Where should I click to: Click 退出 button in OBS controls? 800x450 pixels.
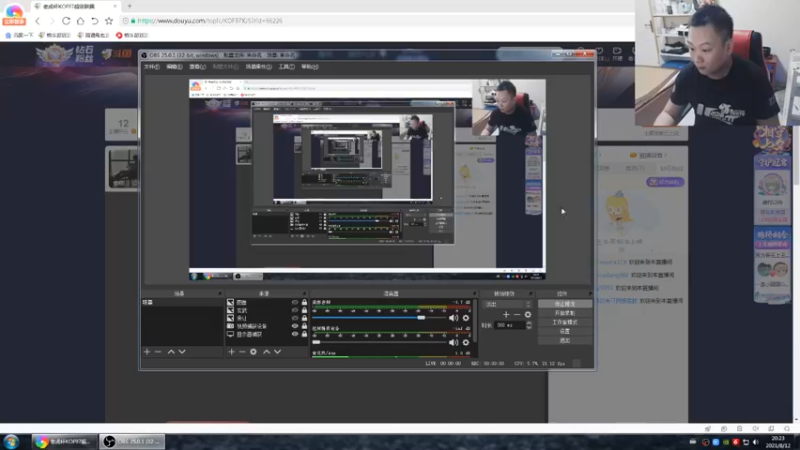565,340
